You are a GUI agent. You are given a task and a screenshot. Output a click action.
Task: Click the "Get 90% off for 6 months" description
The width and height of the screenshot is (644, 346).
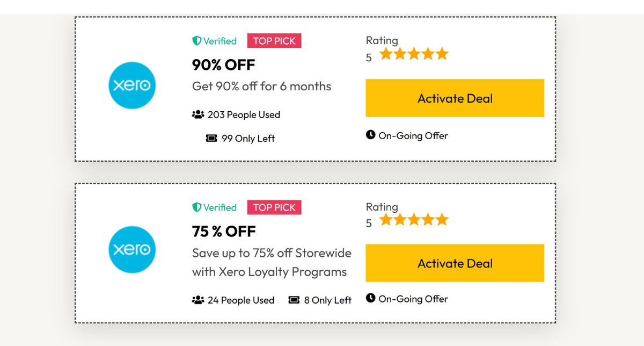(x=261, y=86)
